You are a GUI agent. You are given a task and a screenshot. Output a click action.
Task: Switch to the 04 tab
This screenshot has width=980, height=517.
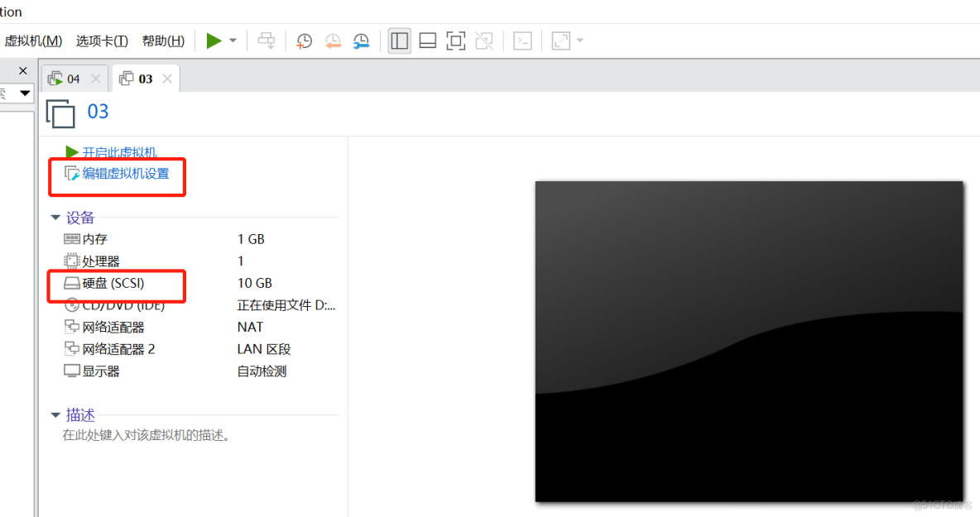74,79
